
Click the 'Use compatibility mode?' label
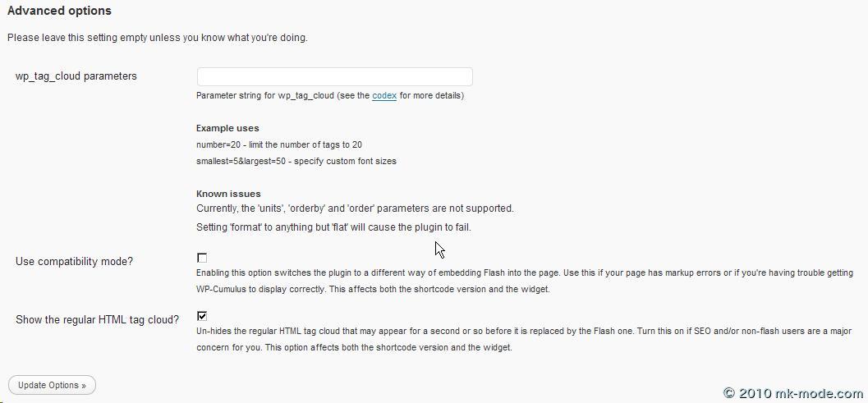pyautogui.click(x=74, y=262)
